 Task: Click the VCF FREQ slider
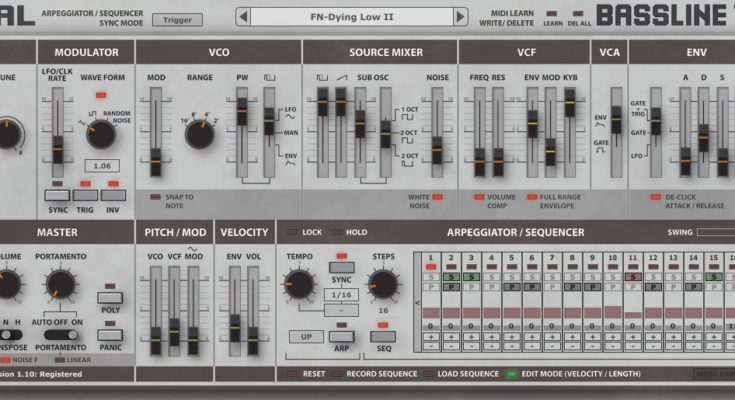479,158
